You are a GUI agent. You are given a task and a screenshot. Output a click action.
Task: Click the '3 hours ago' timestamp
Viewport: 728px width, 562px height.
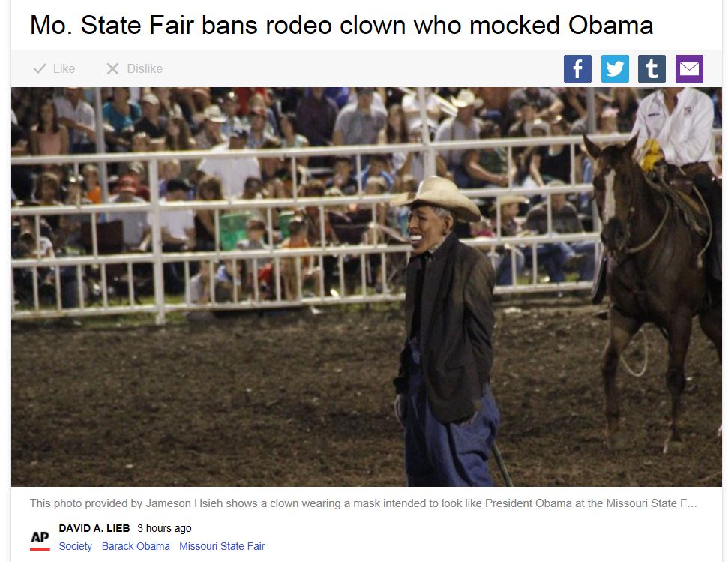[x=164, y=528]
